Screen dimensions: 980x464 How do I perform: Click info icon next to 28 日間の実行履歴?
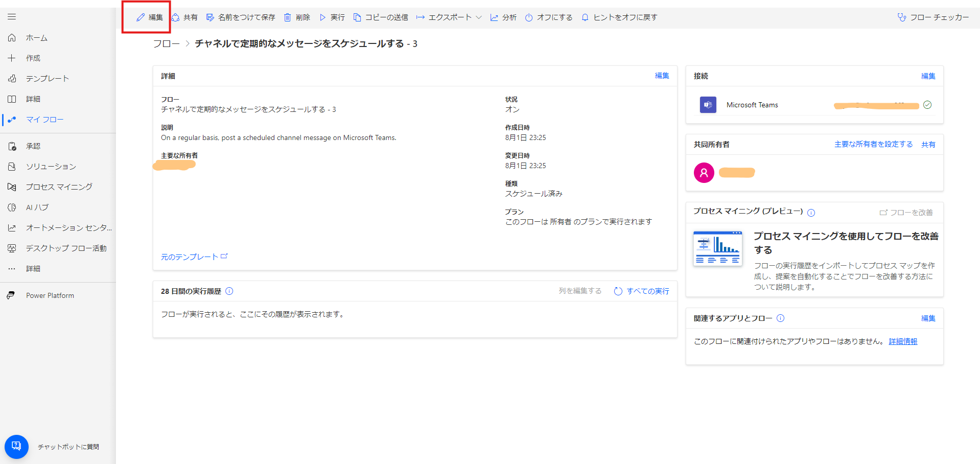click(229, 291)
